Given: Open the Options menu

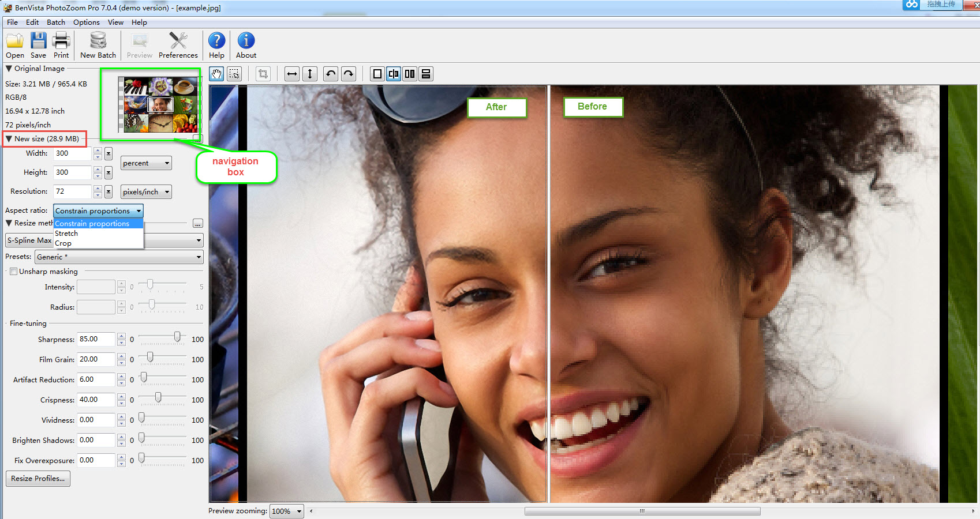Looking at the screenshot, I should [x=86, y=22].
